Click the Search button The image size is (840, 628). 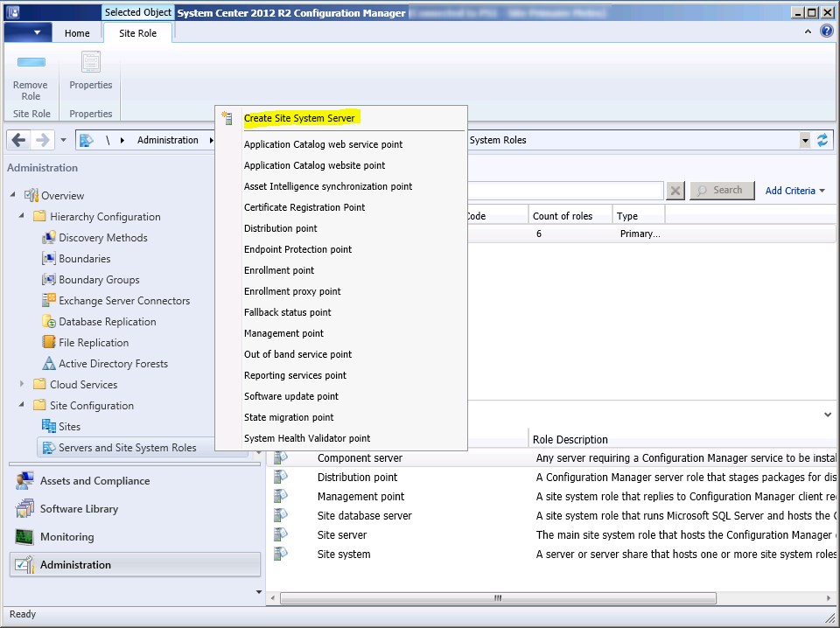click(x=722, y=191)
